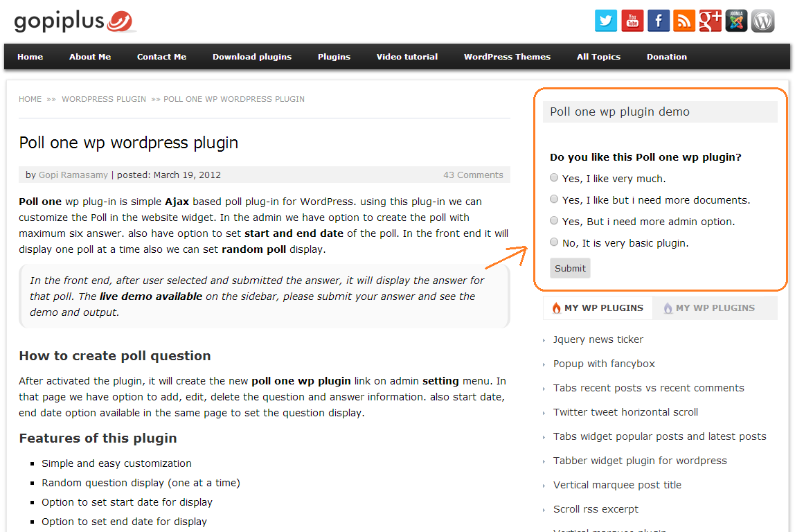Select 'No, It is very basic plugin'
Viewport: 795px width, 532px height.
(554, 242)
